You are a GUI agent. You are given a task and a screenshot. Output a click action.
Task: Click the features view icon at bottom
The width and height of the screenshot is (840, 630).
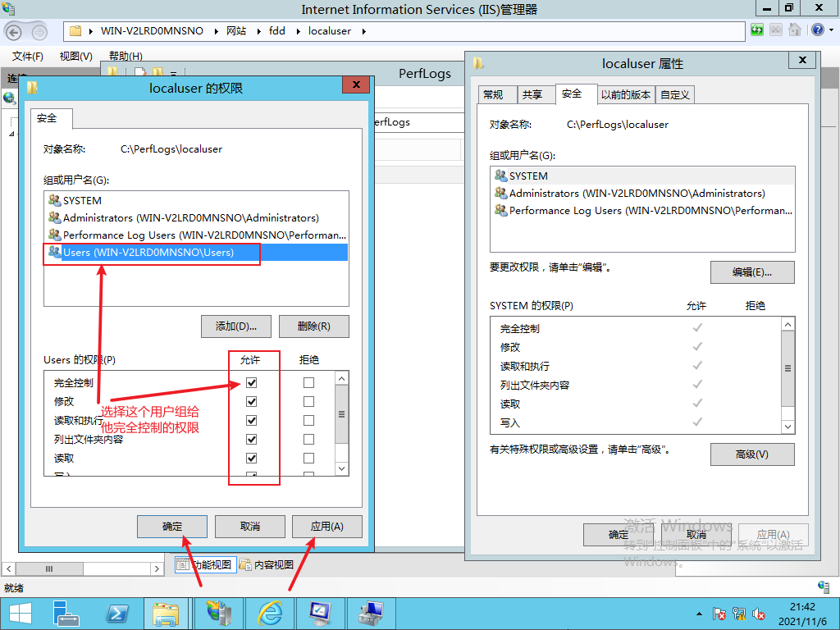[183, 564]
